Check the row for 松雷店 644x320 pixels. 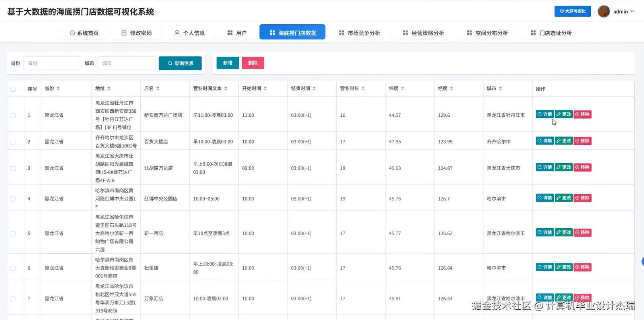[x=13, y=268]
